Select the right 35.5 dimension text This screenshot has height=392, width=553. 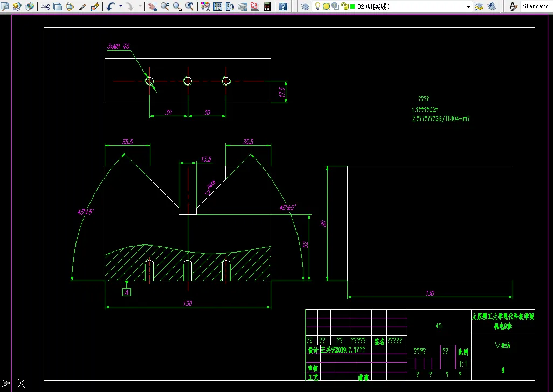tap(248, 142)
